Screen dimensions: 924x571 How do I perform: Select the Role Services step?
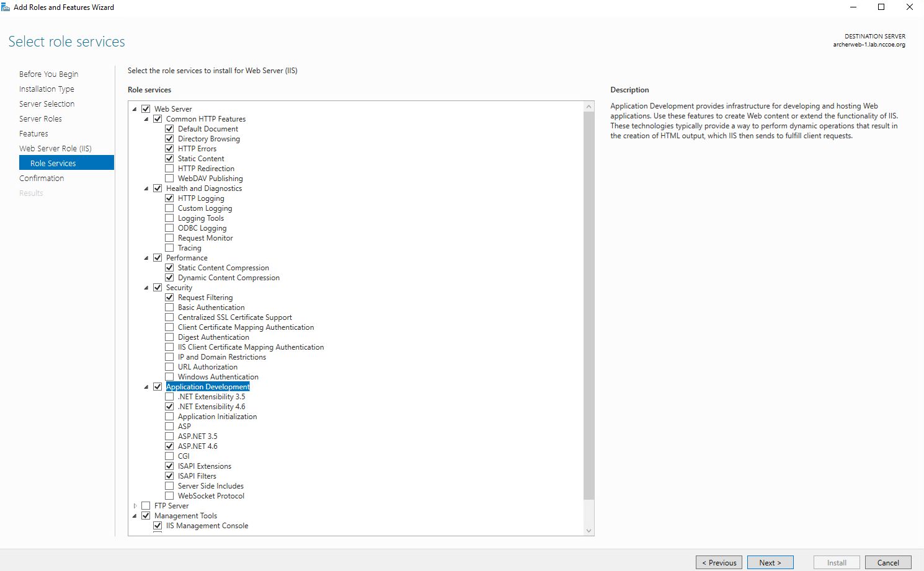67,163
